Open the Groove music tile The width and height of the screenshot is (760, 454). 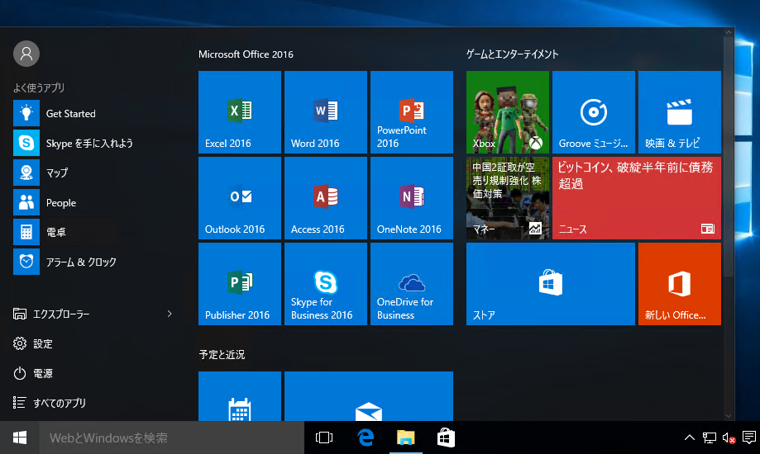[x=593, y=112]
